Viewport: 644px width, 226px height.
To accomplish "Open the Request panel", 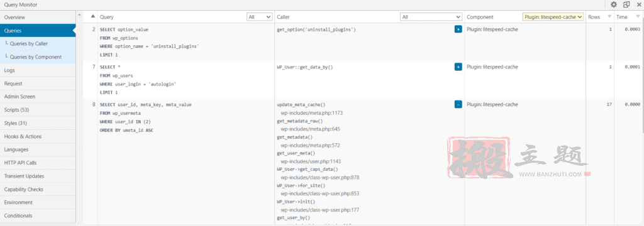I will (x=38, y=83).
